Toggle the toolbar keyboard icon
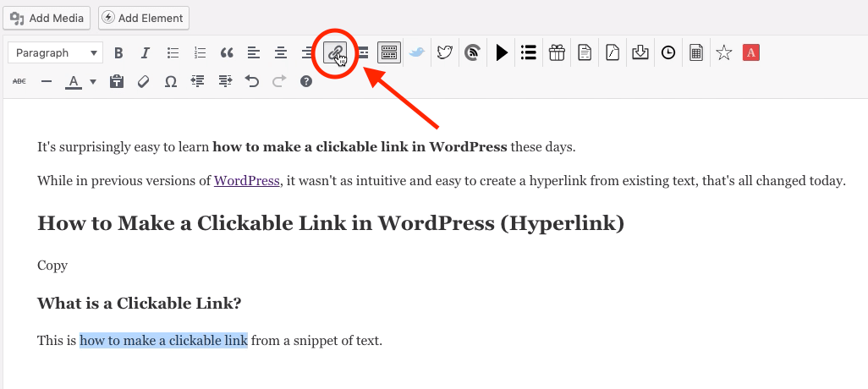The image size is (868, 389). pos(389,53)
